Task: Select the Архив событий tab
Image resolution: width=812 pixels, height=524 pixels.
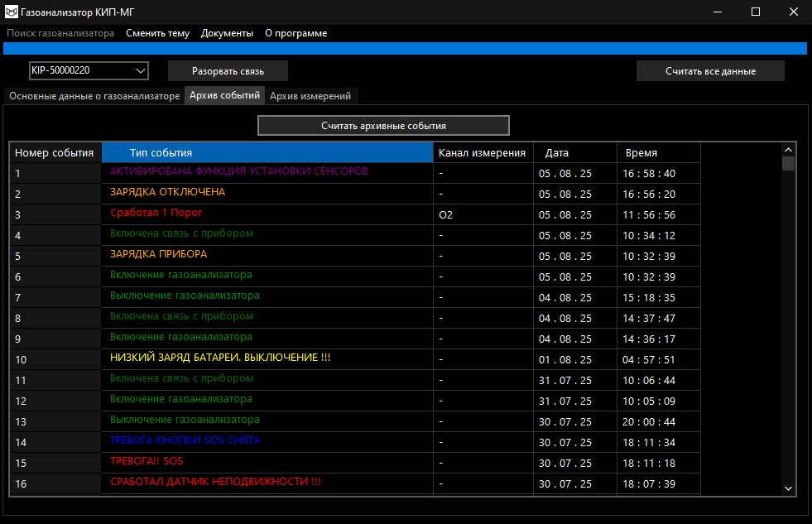Action: coord(224,95)
